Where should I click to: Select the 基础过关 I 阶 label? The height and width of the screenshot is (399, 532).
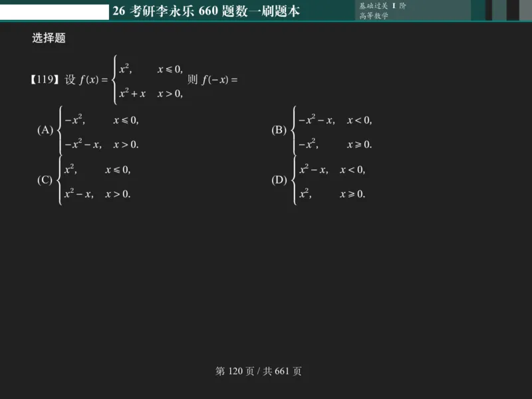point(380,5)
